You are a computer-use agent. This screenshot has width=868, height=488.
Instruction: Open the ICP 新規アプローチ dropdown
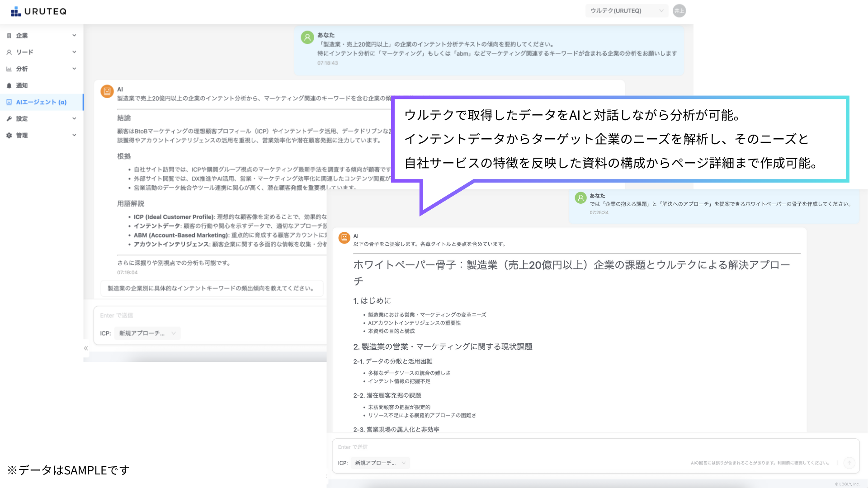[x=380, y=463]
